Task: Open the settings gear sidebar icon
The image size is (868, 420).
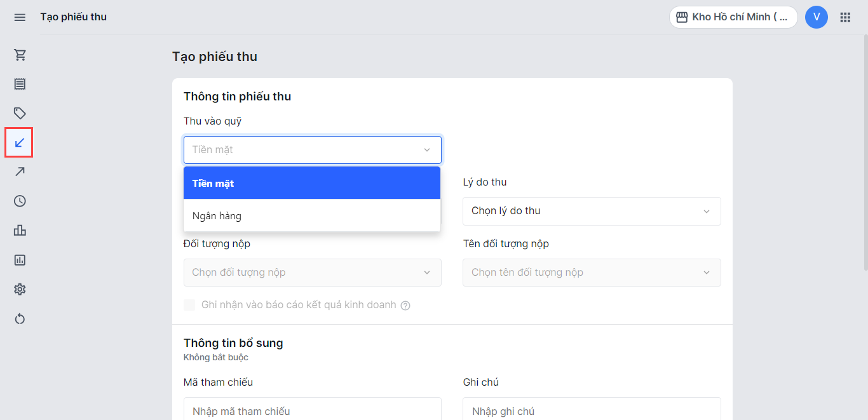Action: 20,289
